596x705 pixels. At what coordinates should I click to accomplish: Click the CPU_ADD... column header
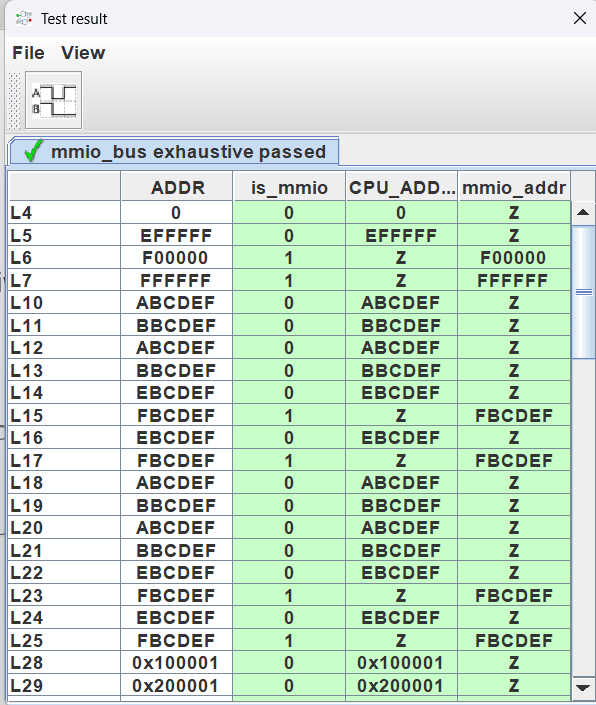[401, 187]
